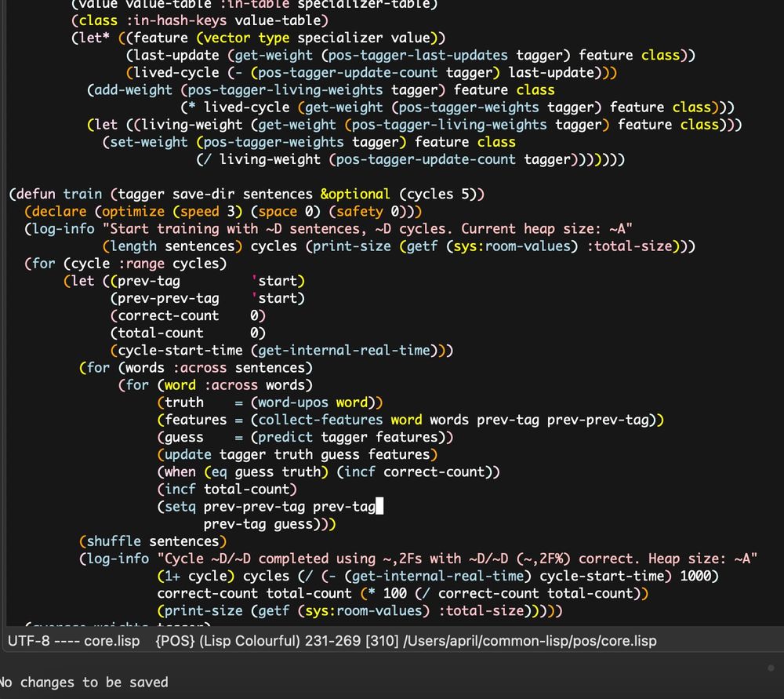Click '{POS}' project indicator in the mode line
This screenshot has height=699, width=784.
[x=175, y=641]
